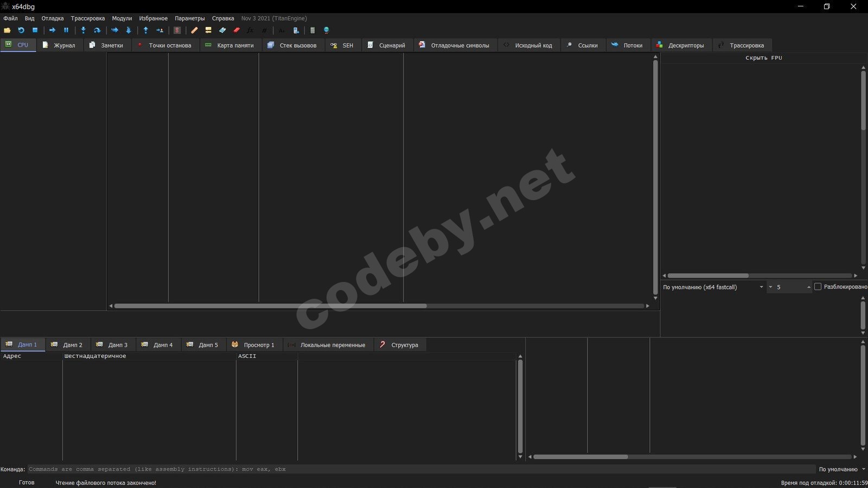Open the Отладка menu
The height and width of the screenshot is (488, 868).
point(53,18)
